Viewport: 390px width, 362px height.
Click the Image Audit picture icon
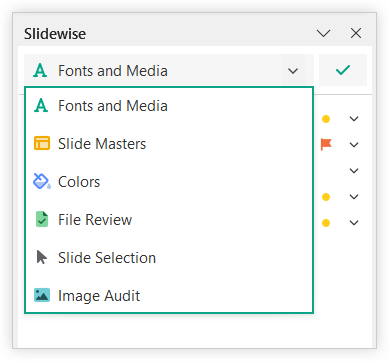tap(42, 295)
